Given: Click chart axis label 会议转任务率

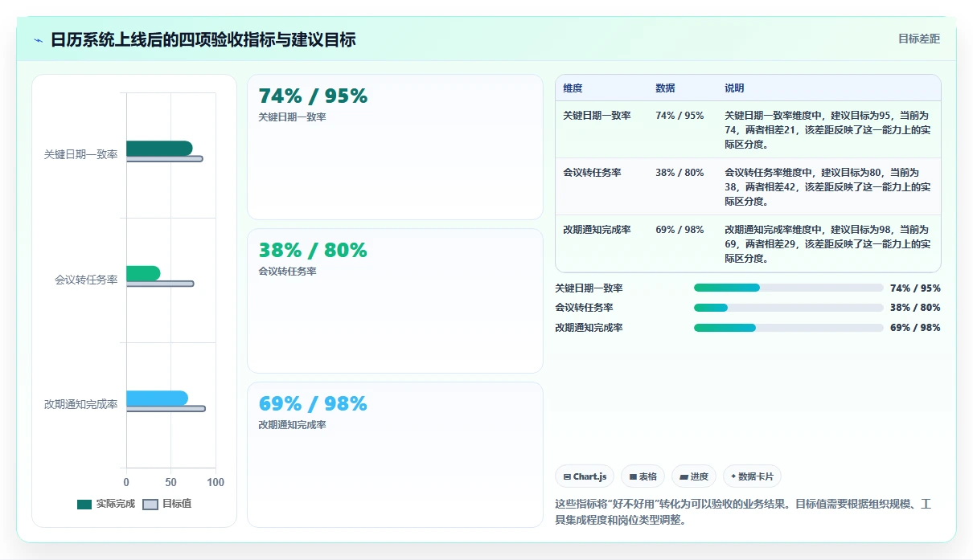Looking at the screenshot, I should tap(86, 280).
